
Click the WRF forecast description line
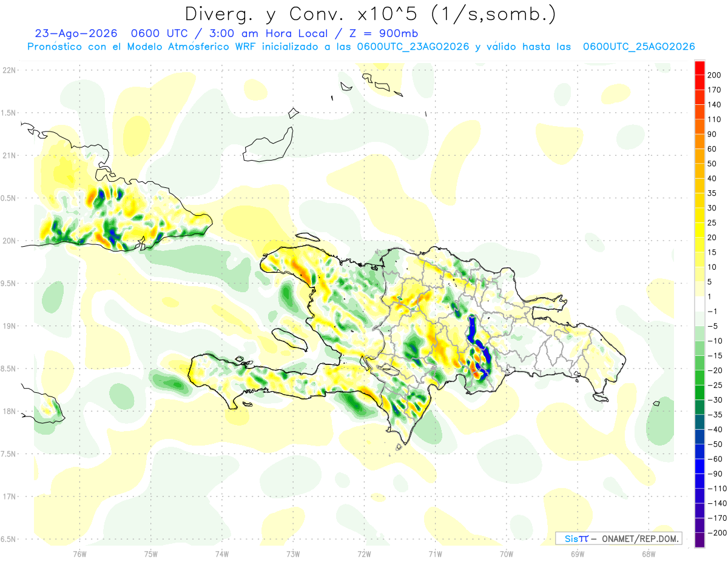pos(361,47)
